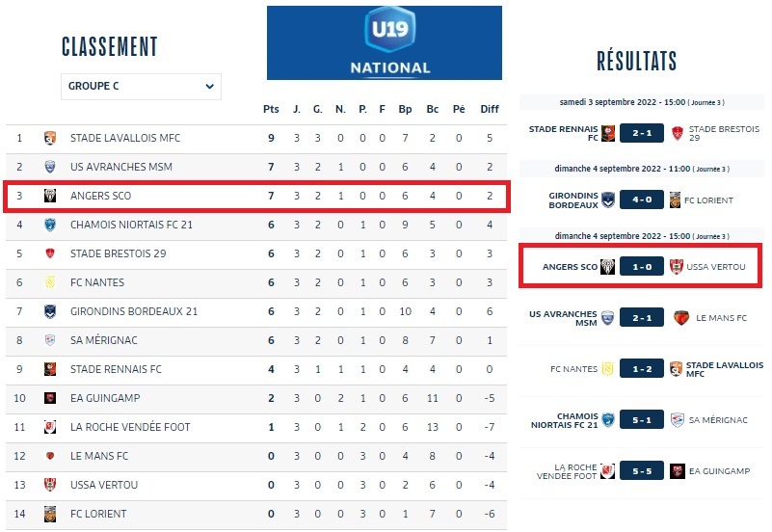This screenshot has width=772, height=532.
Task: Click the 5 - 5 score button
Action: pyautogui.click(x=642, y=471)
